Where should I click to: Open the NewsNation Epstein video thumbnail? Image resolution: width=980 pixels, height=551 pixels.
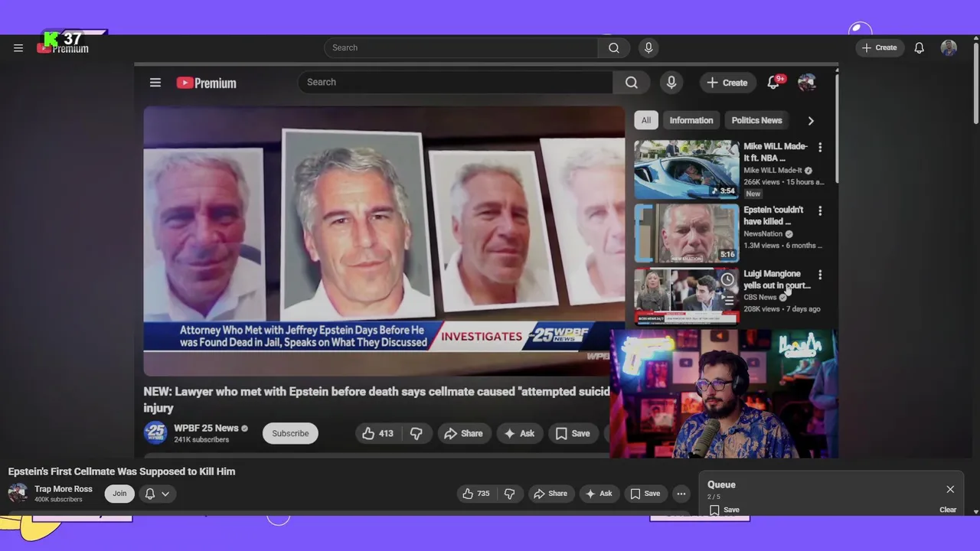pyautogui.click(x=687, y=233)
